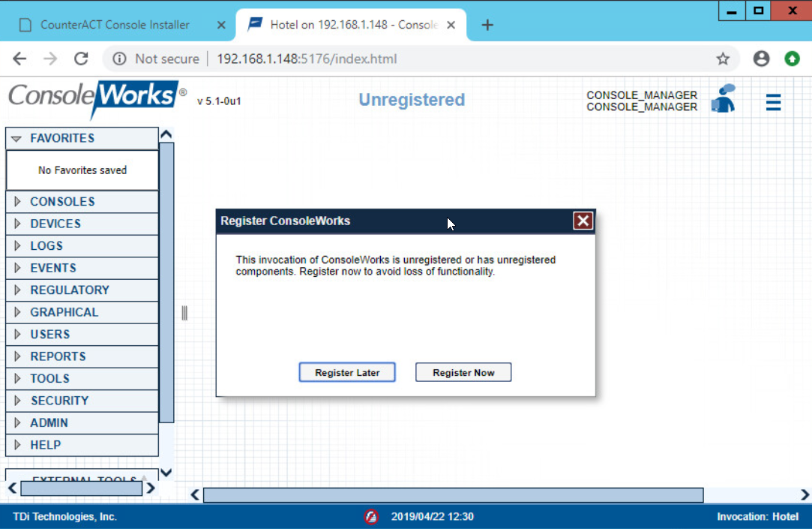The width and height of the screenshot is (812, 529).
Task: Go back to the previous page
Action: pos(19,59)
